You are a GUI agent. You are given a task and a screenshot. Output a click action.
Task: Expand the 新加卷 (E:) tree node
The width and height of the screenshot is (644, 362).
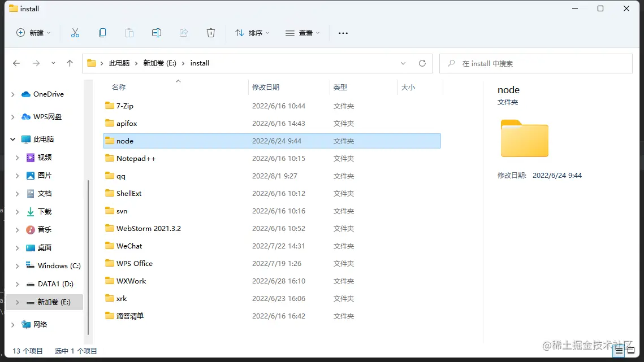[x=18, y=302]
